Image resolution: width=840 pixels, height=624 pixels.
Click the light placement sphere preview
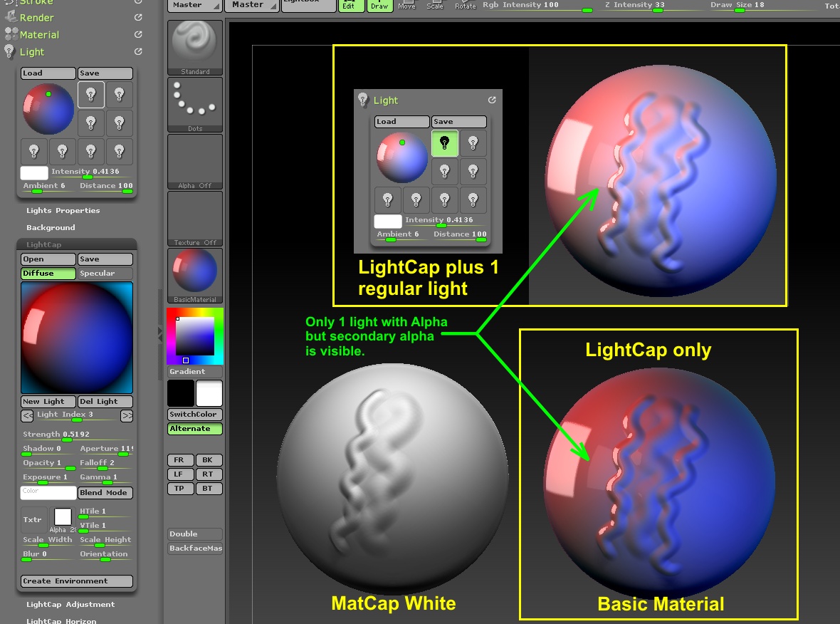pyautogui.click(x=48, y=109)
